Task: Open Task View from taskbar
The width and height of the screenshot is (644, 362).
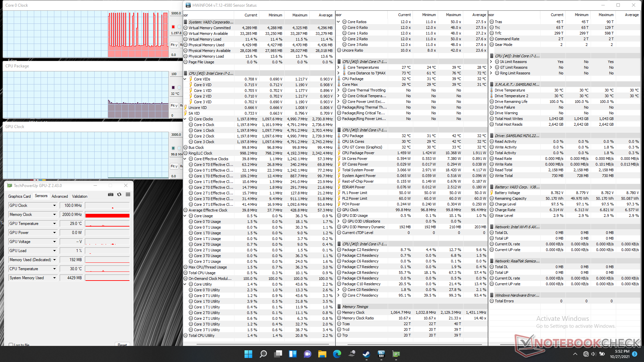Action: point(278,354)
